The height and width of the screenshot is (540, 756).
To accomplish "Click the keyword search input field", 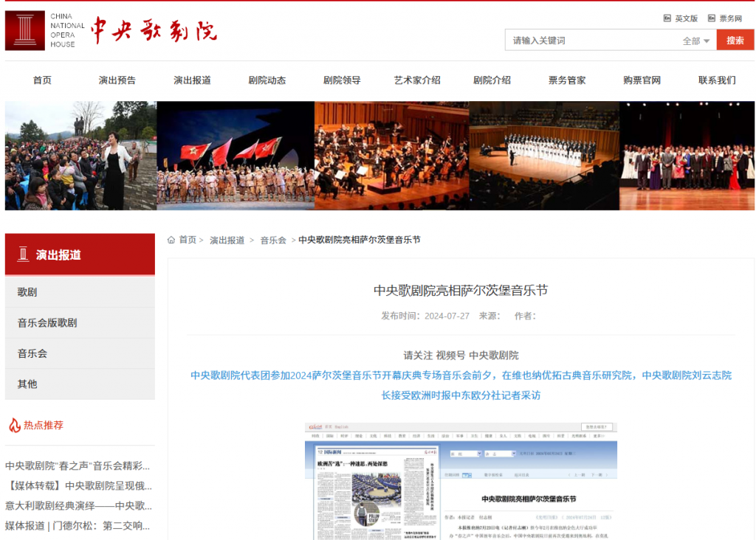I will pos(591,41).
